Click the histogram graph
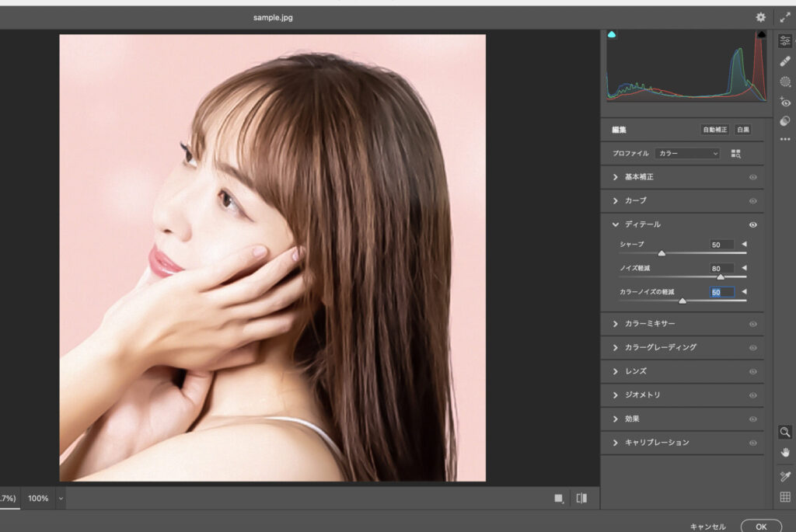This screenshot has height=532, width=796. pos(687,66)
